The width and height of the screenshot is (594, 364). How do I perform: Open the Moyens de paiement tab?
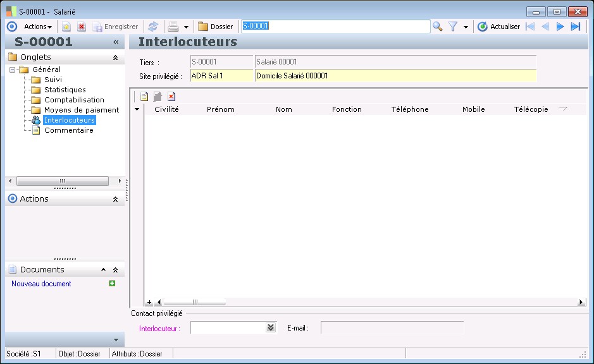click(81, 110)
